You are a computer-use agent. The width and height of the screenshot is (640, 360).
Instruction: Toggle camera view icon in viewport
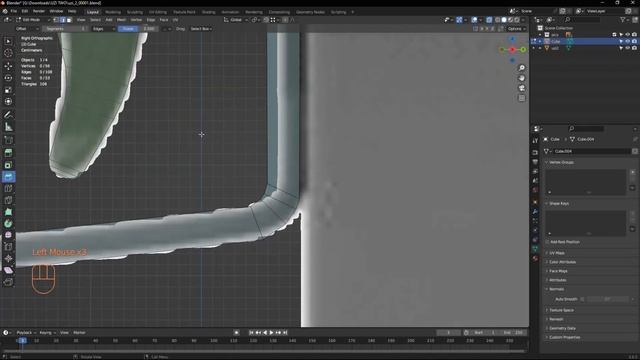click(522, 88)
